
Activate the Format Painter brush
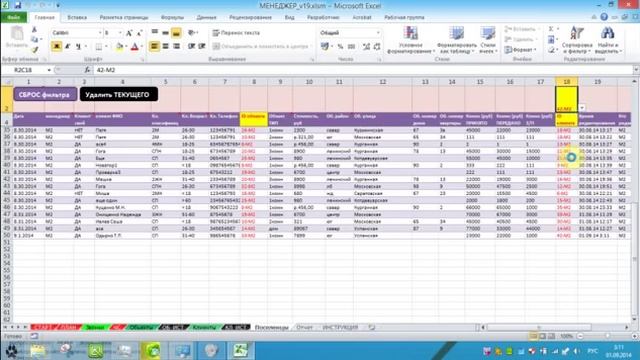coord(34,49)
